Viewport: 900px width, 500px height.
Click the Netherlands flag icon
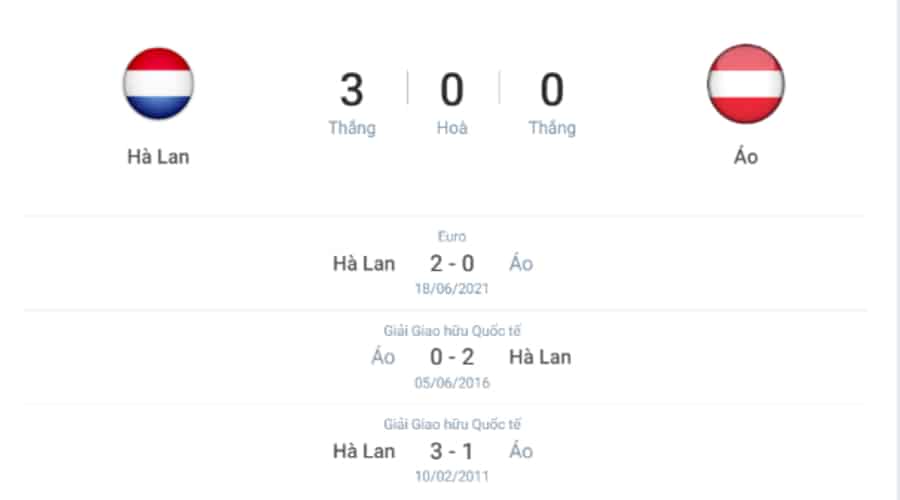[158, 83]
